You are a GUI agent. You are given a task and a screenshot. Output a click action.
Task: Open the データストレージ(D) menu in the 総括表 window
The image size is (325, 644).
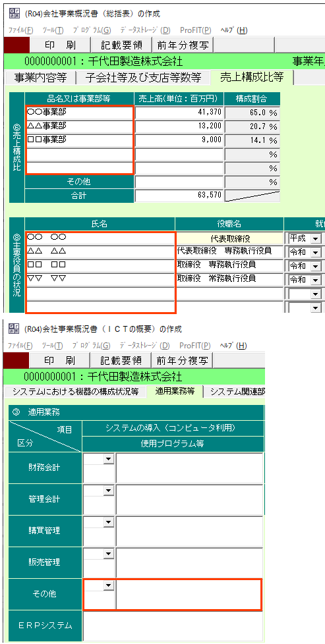click(x=145, y=30)
